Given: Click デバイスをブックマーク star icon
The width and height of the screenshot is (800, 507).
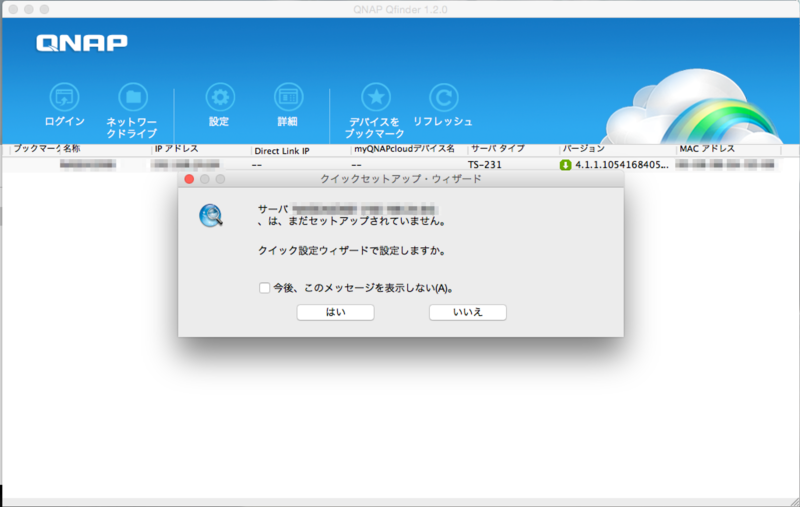Looking at the screenshot, I should tap(376, 97).
